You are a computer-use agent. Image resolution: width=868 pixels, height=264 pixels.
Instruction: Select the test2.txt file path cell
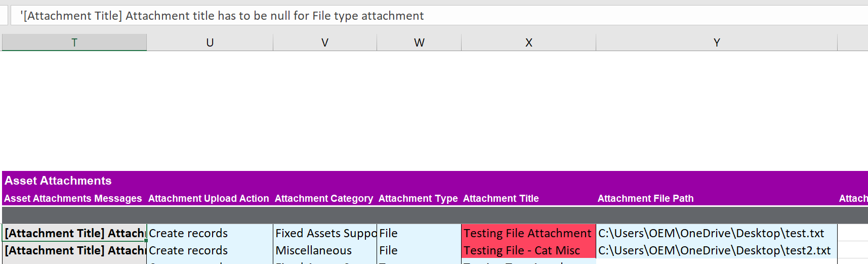[x=715, y=250]
